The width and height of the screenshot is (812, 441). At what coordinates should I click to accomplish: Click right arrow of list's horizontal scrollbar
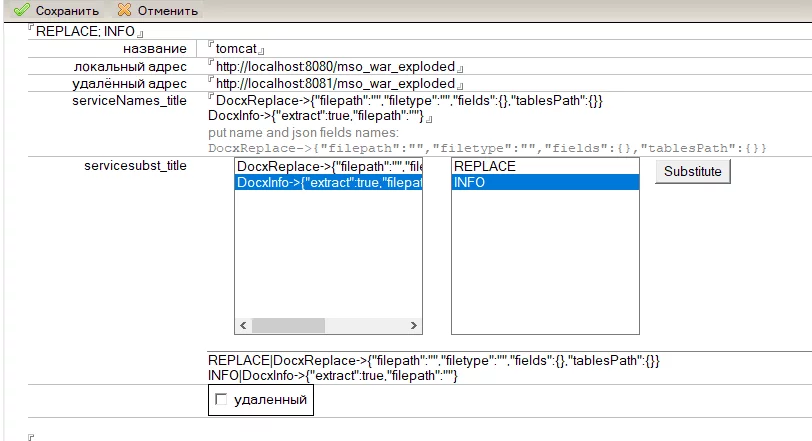point(415,326)
